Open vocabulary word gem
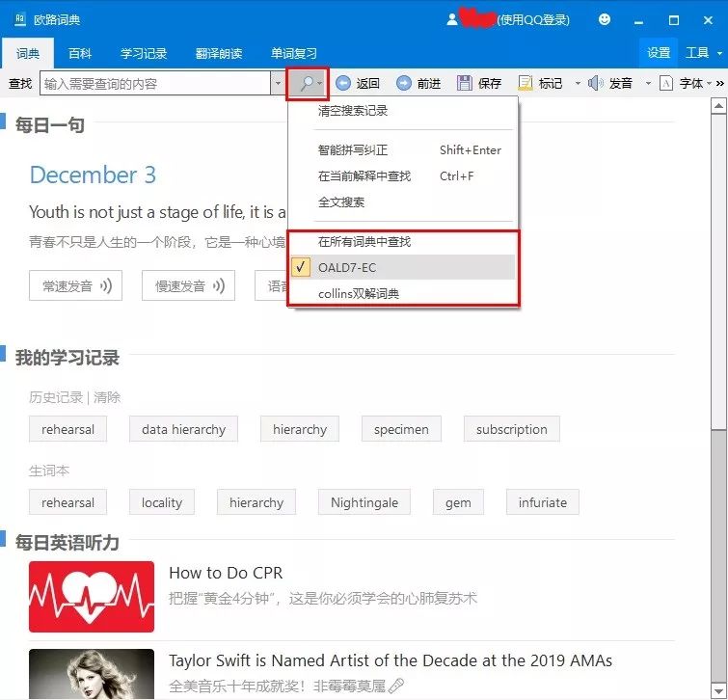 [458, 502]
